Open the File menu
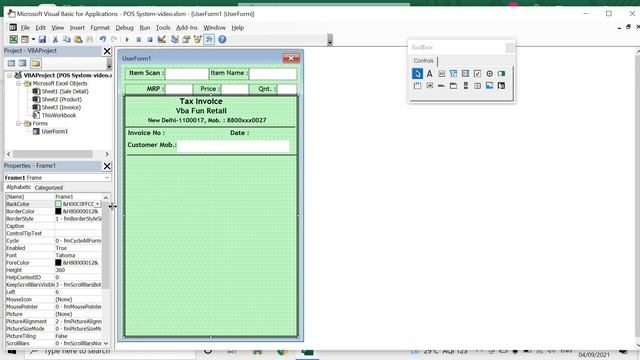Viewport: 640px width, 360px height. 25,28
